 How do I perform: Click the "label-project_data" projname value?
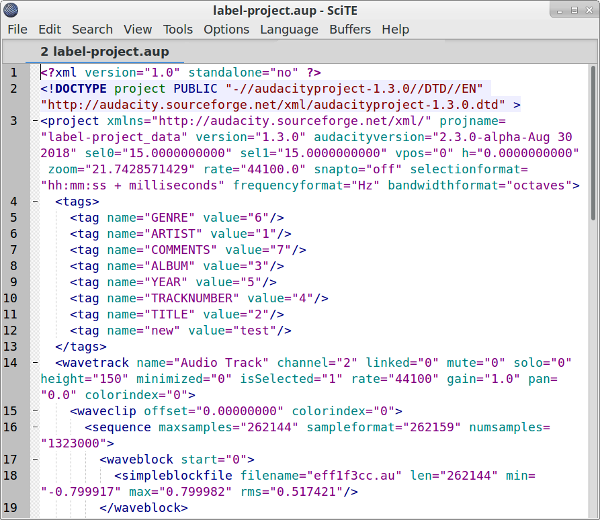114,137
